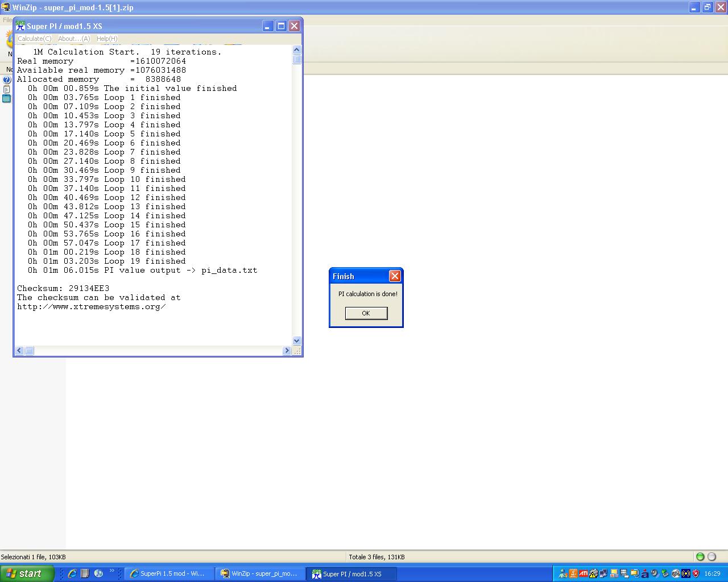This screenshot has width=728, height=582.
Task: Close the Finish dialog with the X
Action: [395, 276]
